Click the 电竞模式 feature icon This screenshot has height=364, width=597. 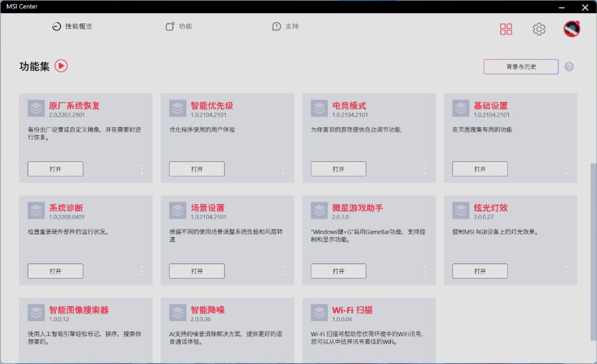pyautogui.click(x=320, y=108)
